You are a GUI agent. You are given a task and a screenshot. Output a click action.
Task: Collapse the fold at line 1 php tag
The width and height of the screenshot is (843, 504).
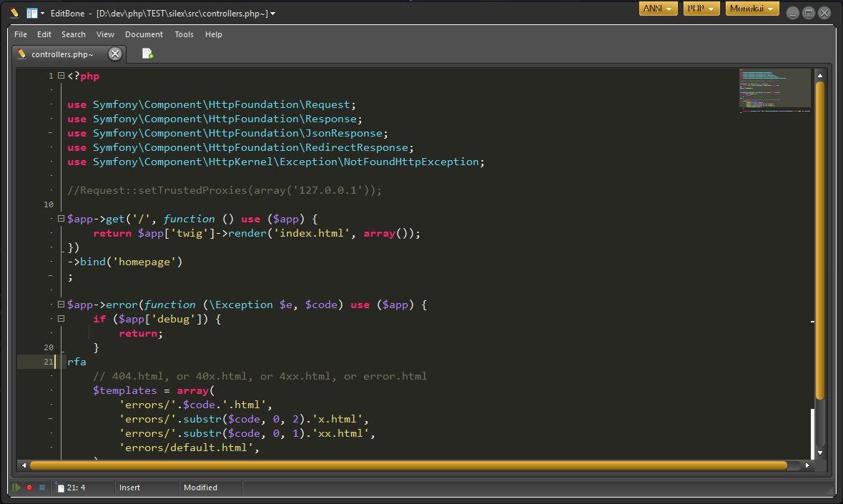coord(61,76)
